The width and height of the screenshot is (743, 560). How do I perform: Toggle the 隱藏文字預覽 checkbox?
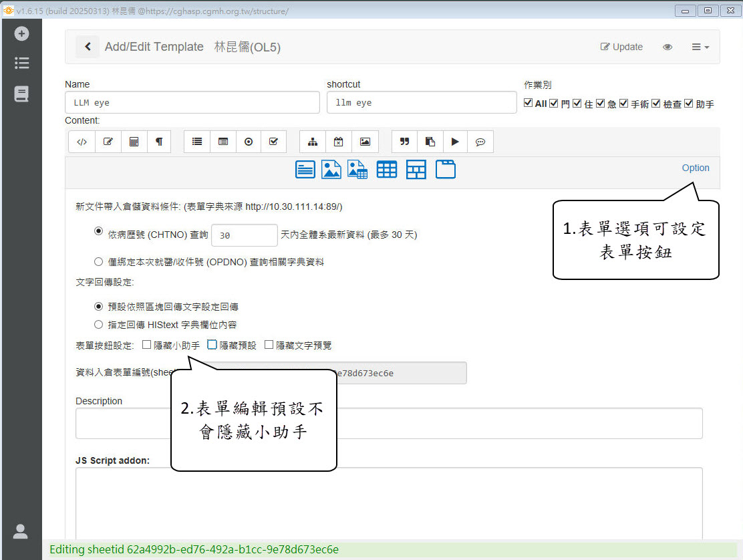click(x=269, y=345)
